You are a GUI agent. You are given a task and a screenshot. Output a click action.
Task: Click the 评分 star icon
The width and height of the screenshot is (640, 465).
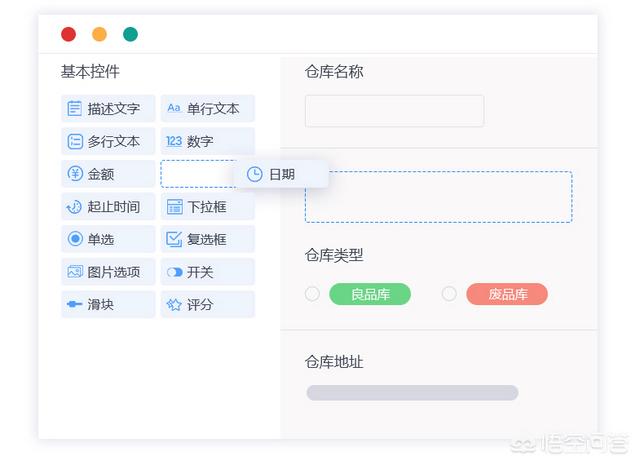[x=174, y=305]
